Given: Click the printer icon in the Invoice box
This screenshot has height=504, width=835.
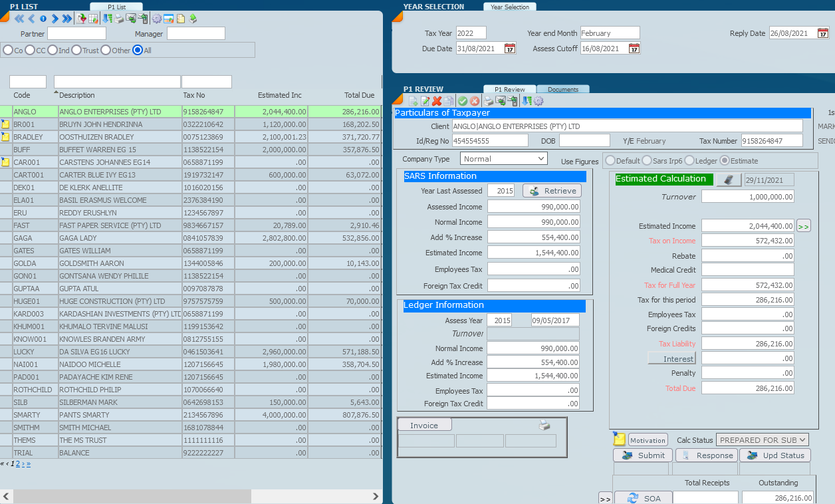Looking at the screenshot, I should (544, 426).
